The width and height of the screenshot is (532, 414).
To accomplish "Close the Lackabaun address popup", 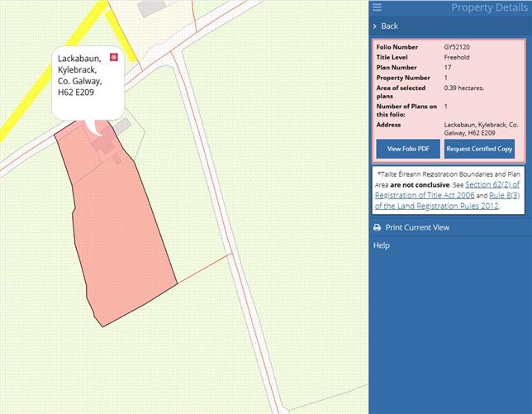I will [114, 57].
